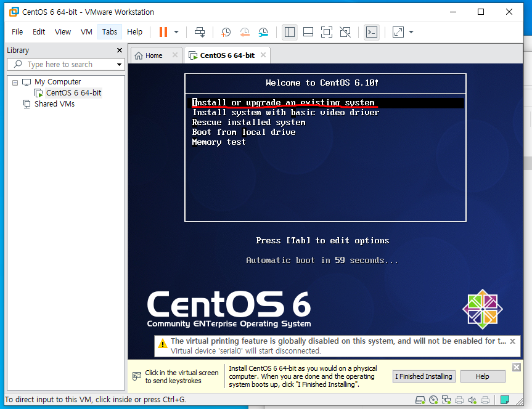532x409 pixels.
Task: Enter full screen mode
Action: click(x=326, y=32)
